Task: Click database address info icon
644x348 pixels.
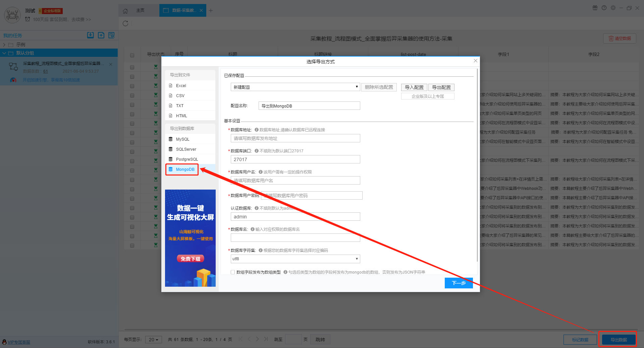Action: click(x=256, y=130)
